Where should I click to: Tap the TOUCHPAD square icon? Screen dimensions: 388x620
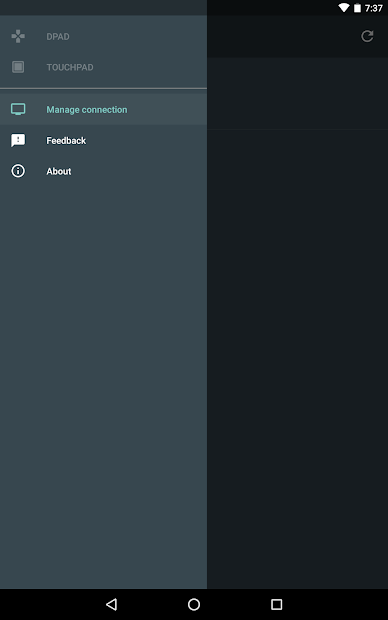pos(18,67)
